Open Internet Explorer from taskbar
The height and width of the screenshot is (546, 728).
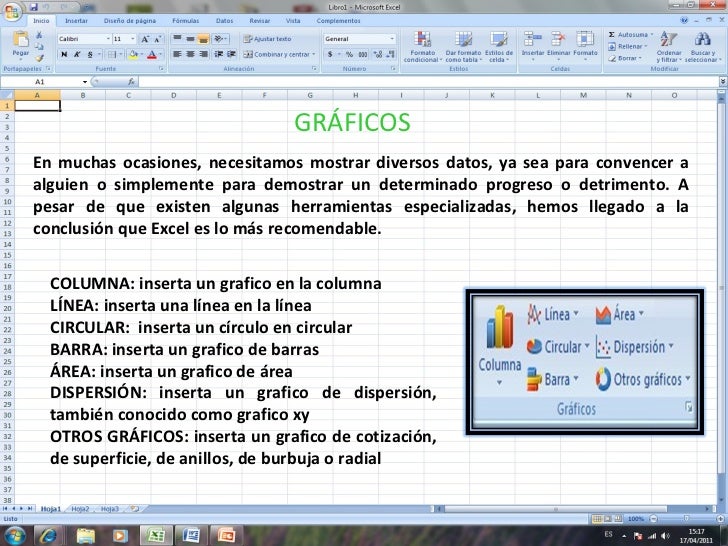pos(48,536)
